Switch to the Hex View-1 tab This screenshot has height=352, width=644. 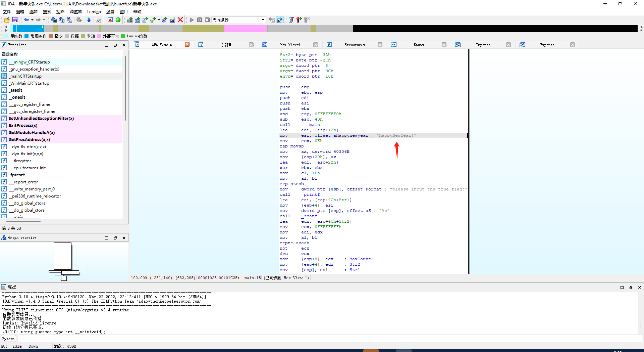point(290,45)
